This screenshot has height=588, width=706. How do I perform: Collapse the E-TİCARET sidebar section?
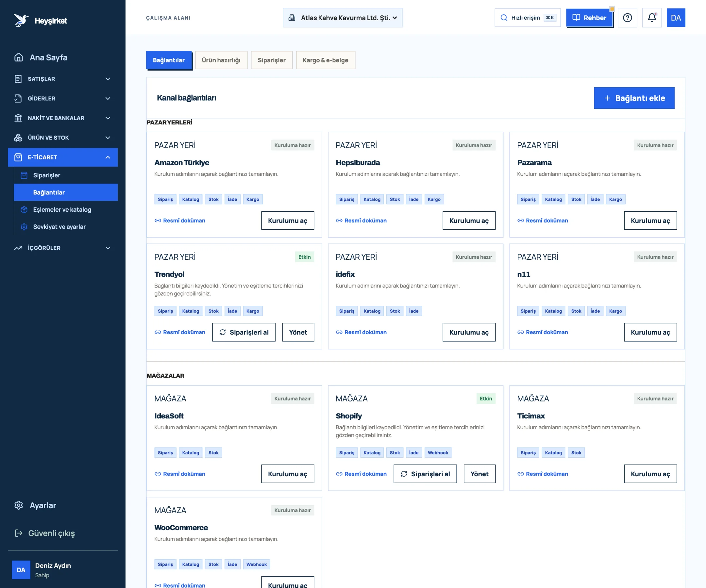tap(63, 157)
